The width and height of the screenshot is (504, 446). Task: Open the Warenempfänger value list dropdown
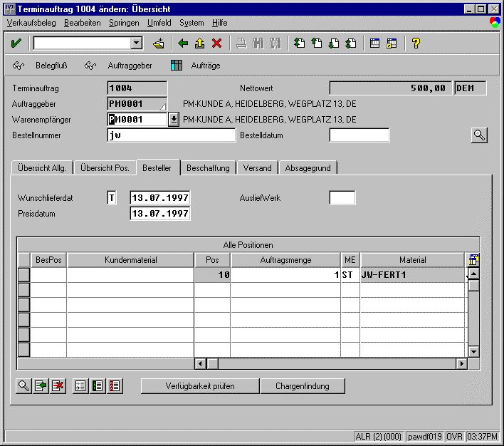point(173,120)
